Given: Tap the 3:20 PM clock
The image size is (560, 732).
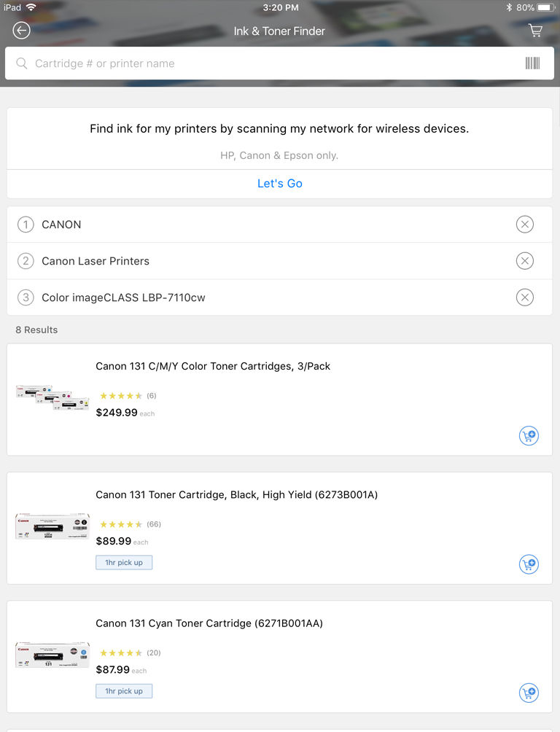Looking at the screenshot, I should click(280, 7).
